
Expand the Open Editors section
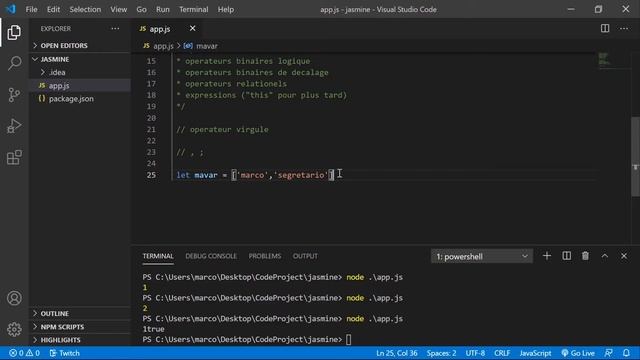[80, 45]
